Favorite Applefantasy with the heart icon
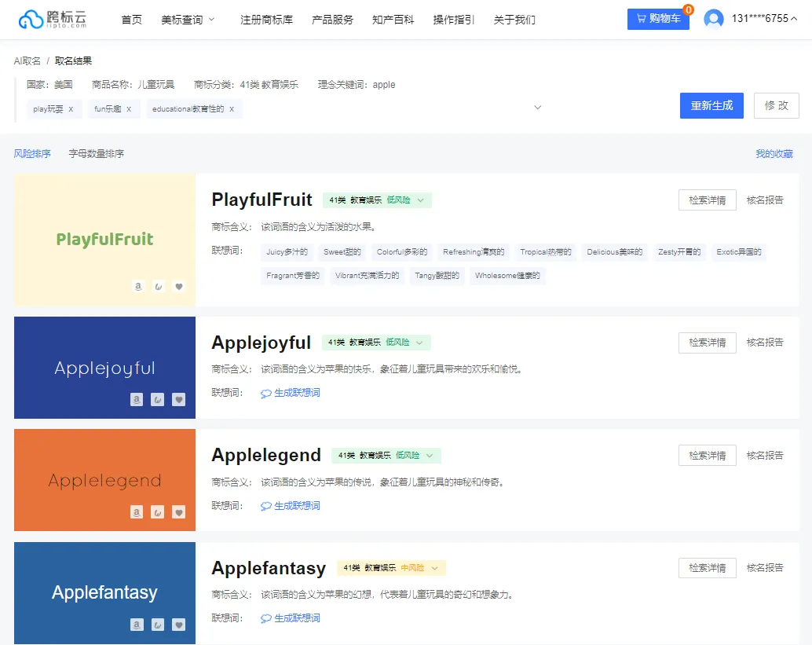The height and width of the screenshot is (645, 812). (x=179, y=625)
